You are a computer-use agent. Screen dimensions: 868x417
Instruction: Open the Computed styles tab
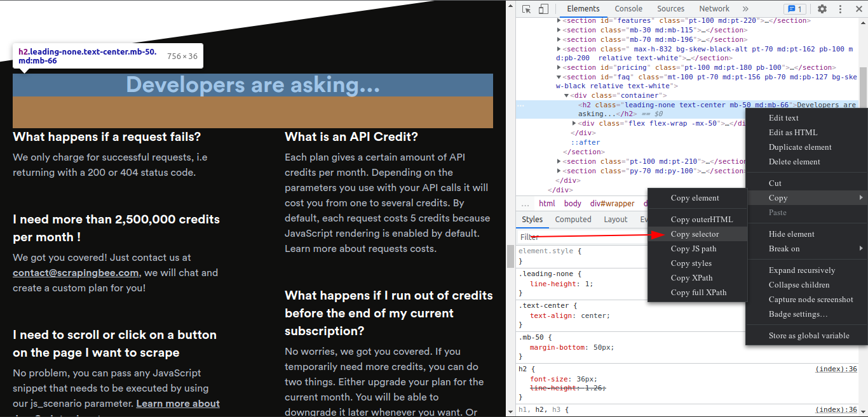tap(573, 220)
